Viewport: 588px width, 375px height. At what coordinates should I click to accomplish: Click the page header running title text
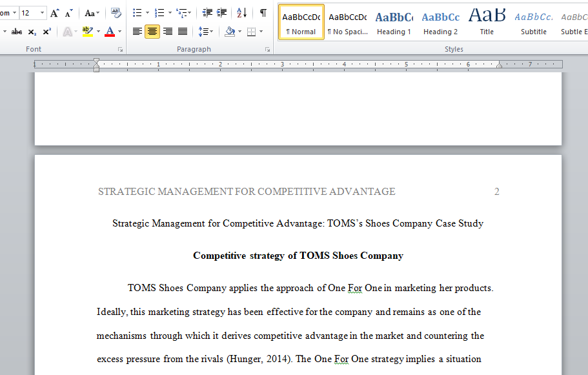click(x=247, y=192)
